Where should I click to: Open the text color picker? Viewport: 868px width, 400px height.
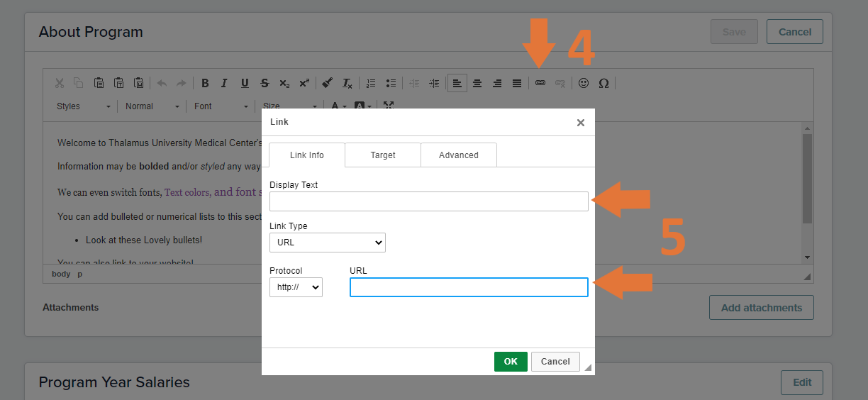[340, 106]
